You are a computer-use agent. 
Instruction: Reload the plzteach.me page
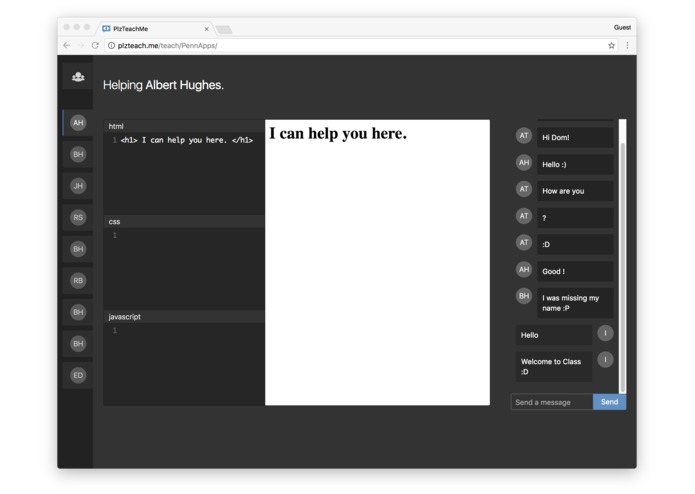(x=95, y=45)
